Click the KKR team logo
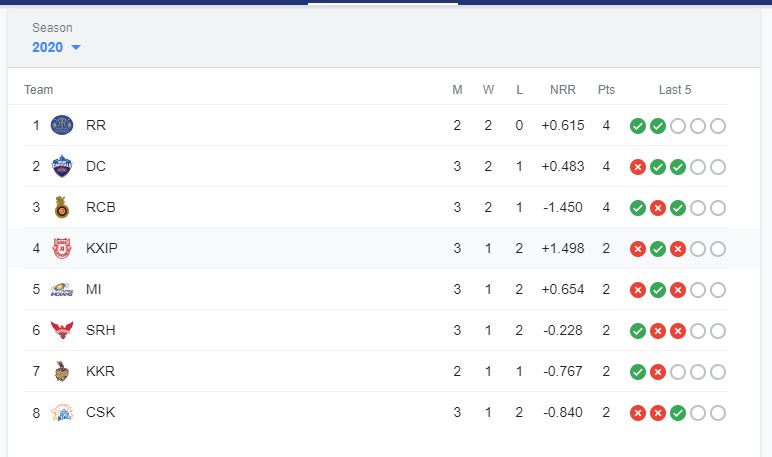Viewport: 772px width, 457px height. click(x=63, y=372)
